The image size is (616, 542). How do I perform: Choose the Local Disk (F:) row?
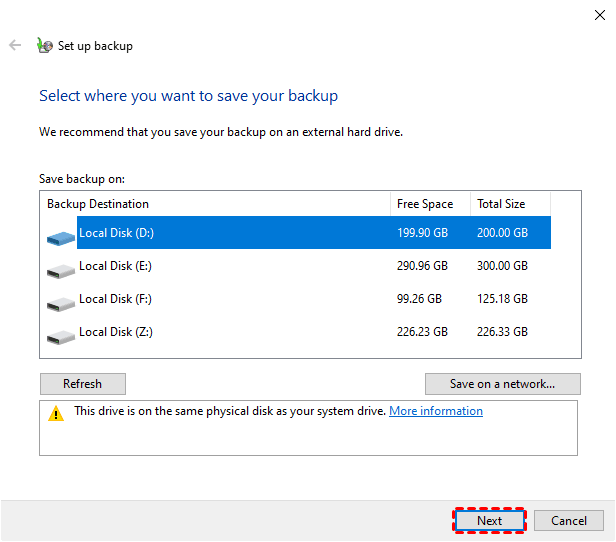click(x=116, y=299)
